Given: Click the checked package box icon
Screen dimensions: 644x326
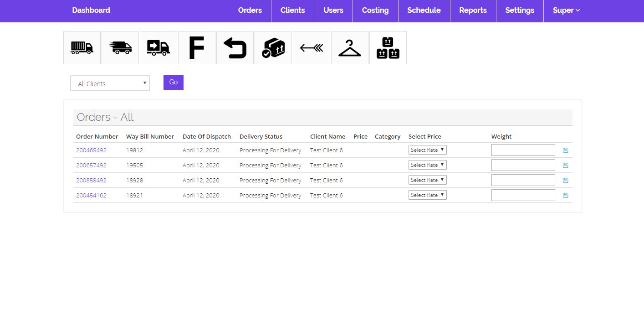Looking at the screenshot, I should pyautogui.click(x=273, y=48).
